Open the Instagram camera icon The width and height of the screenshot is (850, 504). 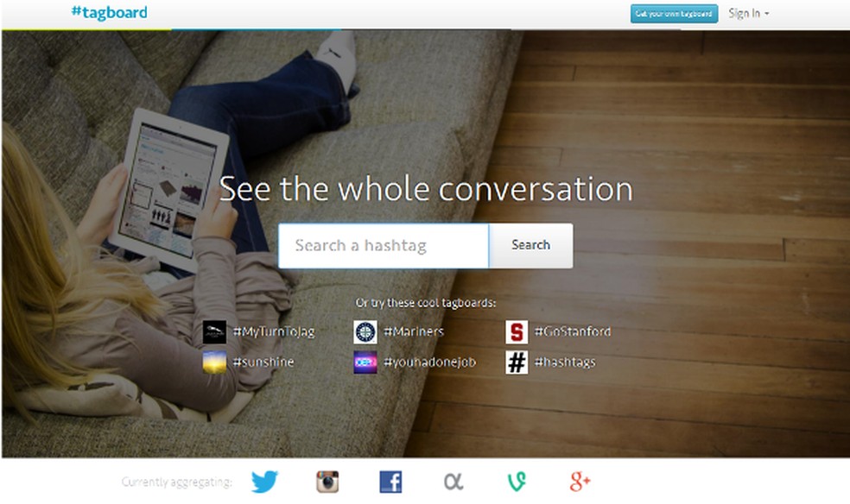pyautogui.click(x=327, y=482)
